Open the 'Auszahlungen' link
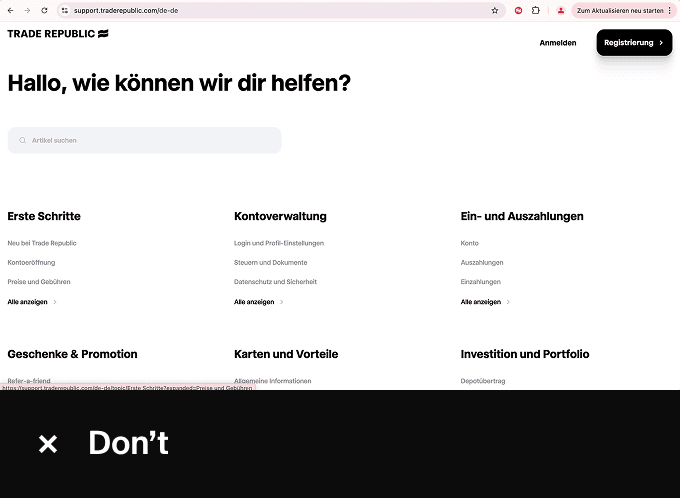 coord(482,262)
